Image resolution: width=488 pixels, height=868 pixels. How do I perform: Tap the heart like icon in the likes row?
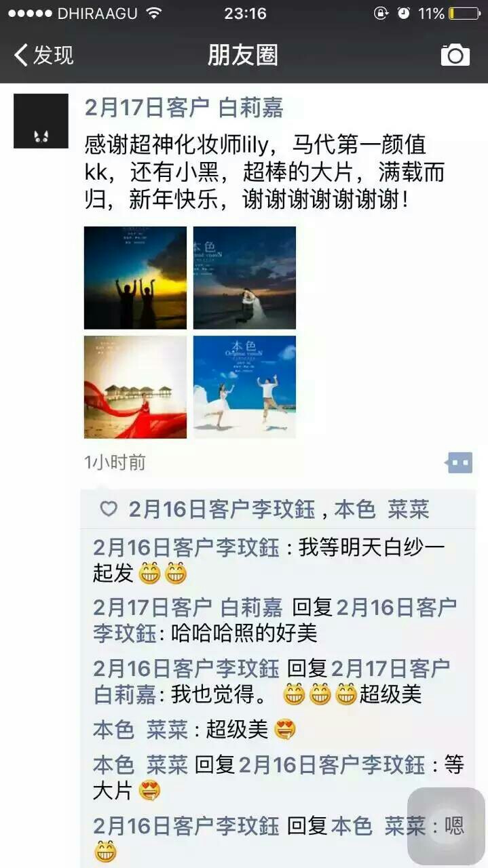tap(109, 509)
